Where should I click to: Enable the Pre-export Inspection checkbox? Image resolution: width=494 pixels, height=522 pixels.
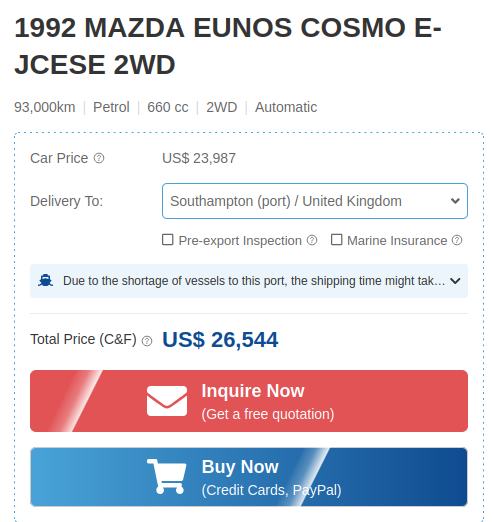(168, 240)
